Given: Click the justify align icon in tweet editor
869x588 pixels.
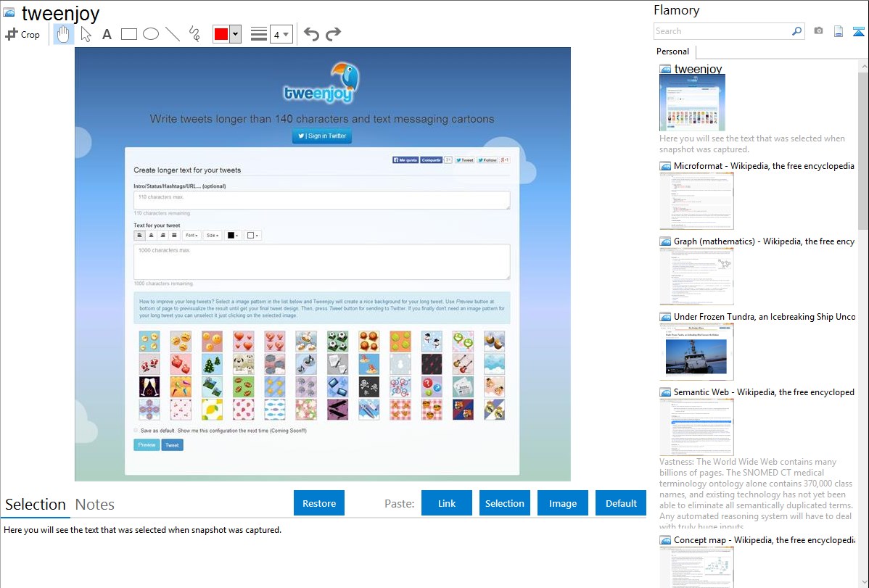Looking at the screenshot, I should [x=174, y=236].
